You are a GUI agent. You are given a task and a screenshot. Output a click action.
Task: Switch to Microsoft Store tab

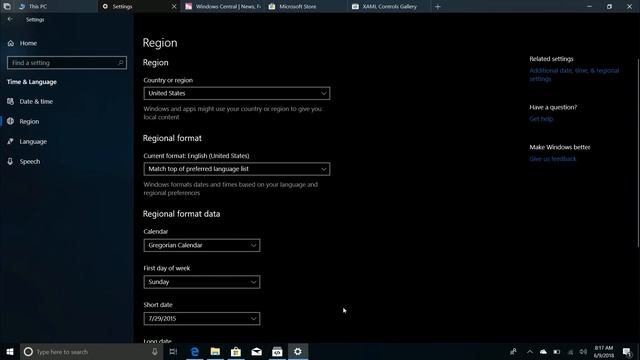306,7
